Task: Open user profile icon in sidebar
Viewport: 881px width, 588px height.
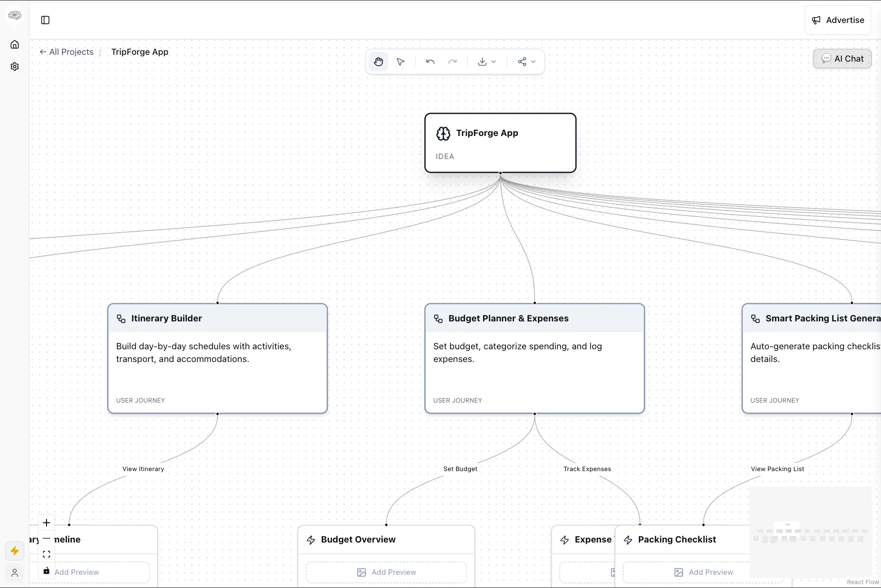Action: (15, 572)
